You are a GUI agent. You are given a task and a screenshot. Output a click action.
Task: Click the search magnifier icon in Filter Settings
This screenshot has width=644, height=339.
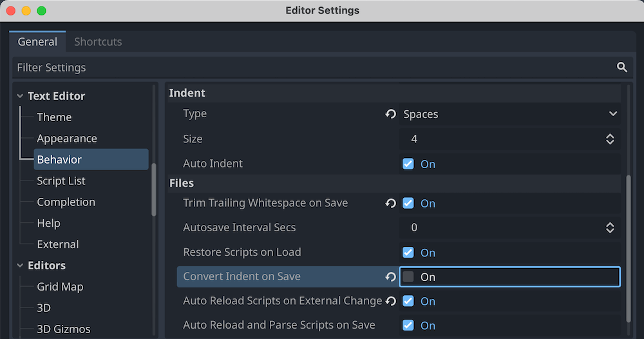621,67
